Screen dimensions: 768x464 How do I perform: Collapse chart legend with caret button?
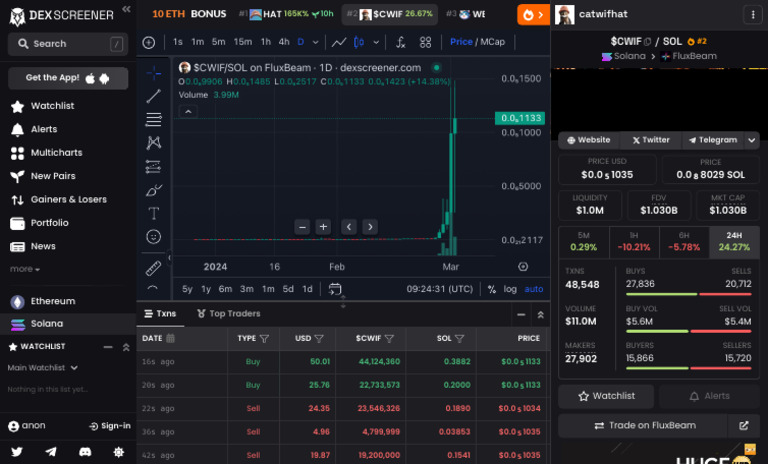pos(188,112)
